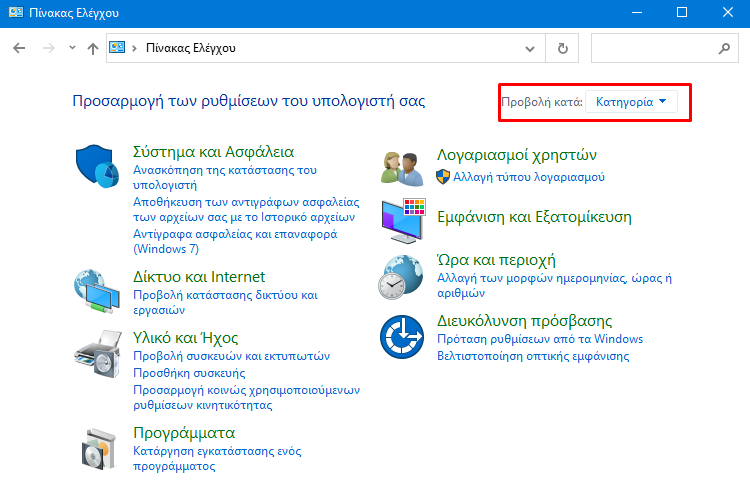
Task: Click Προσθήκη συσκευής link
Action: (189, 373)
